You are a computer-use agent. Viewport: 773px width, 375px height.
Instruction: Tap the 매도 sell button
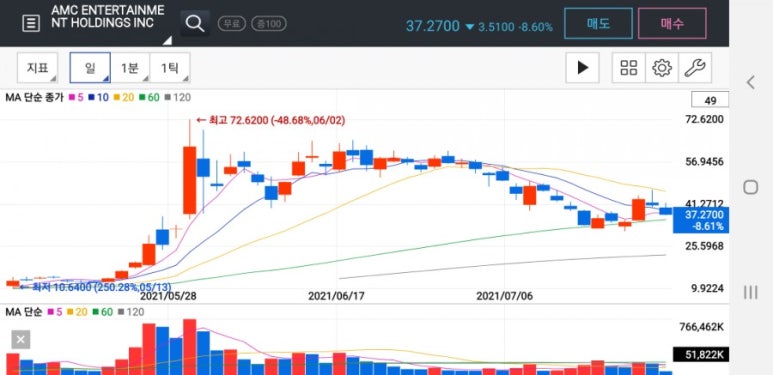click(x=598, y=23)
